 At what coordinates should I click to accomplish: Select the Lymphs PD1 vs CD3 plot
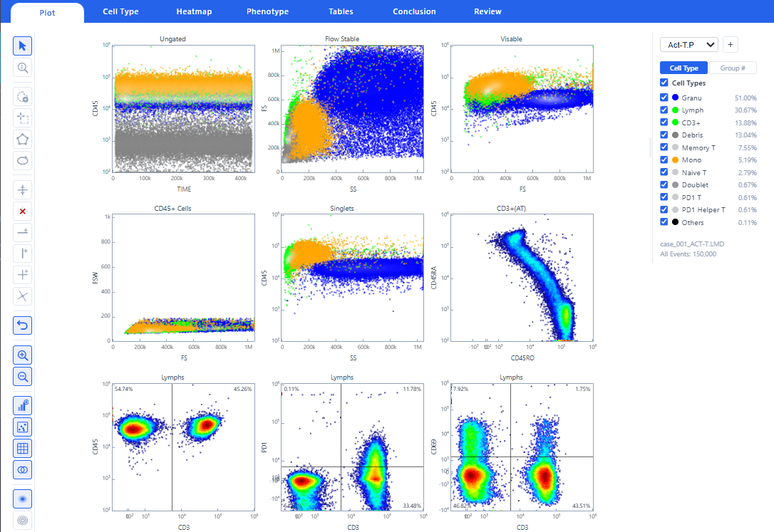(353, 447)
